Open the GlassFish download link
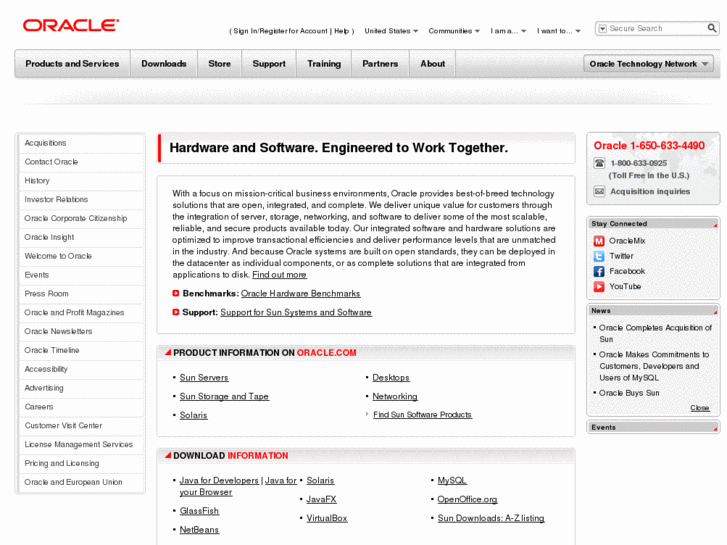 point(199,511)
